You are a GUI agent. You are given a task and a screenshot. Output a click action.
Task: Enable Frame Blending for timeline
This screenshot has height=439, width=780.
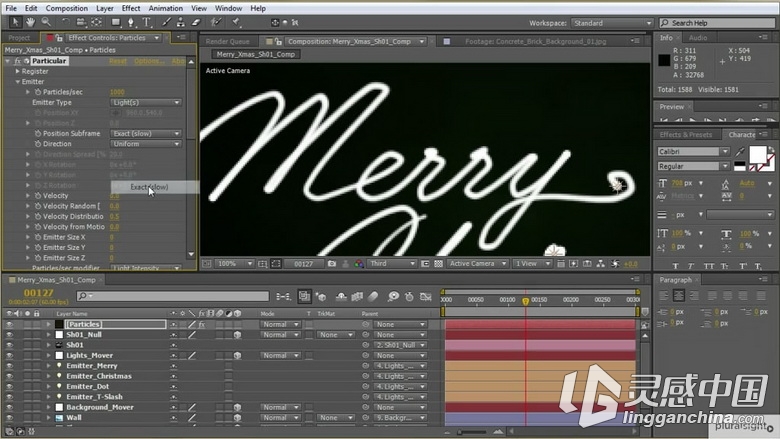[357, 296]
